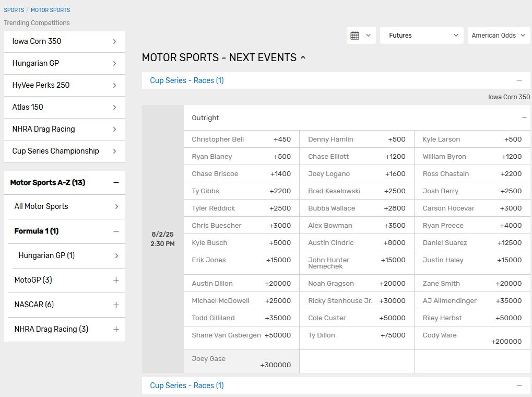This screenshot has width=532, height=397.
Task: Collapse the Outright market minus icon
Action: tap(524, 118)
